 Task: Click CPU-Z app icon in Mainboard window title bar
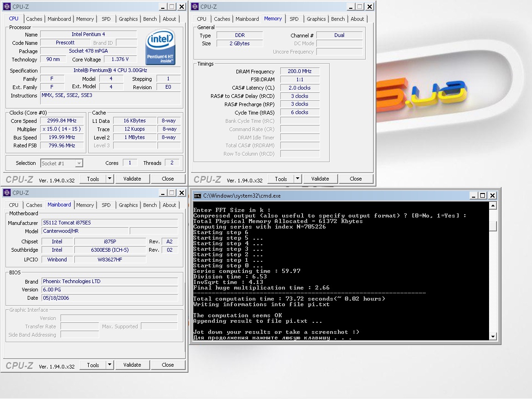pyautogui.click(x=7, y=193)
